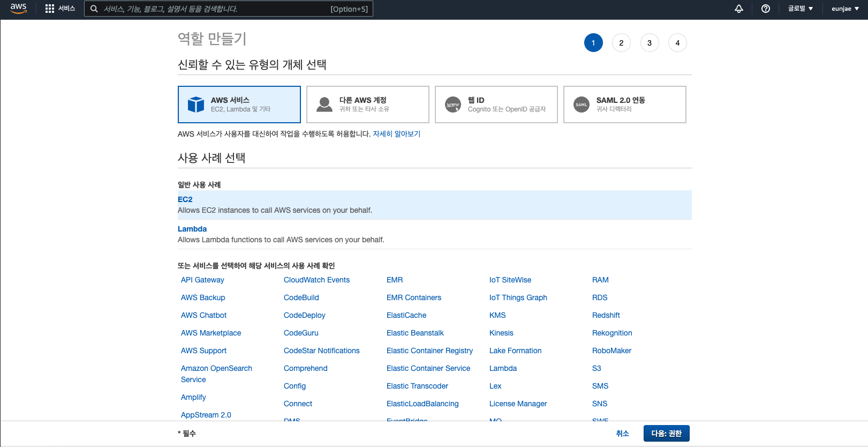Go to wizard step 1

[x=593, y=43]
